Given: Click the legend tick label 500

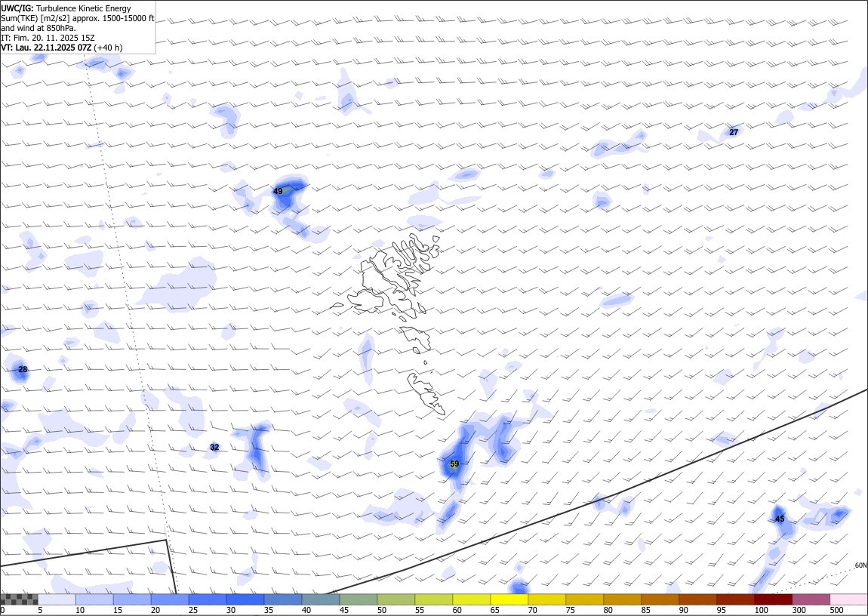Looking at the screenshot, I should click(x=836, y=611).
